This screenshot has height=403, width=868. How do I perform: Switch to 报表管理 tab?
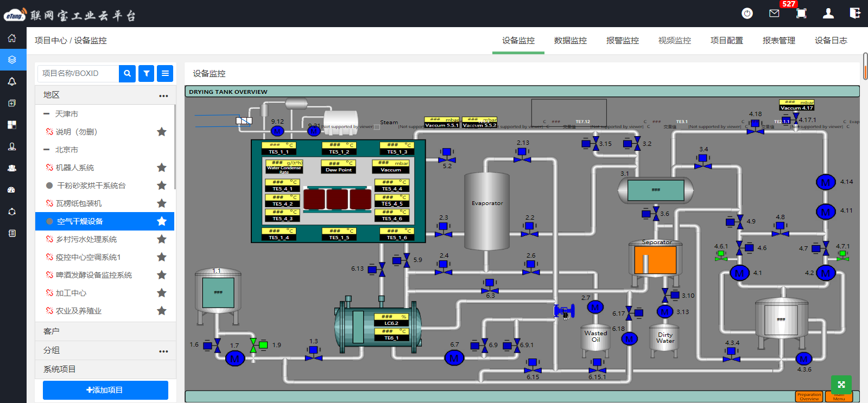tap(779, 41)
